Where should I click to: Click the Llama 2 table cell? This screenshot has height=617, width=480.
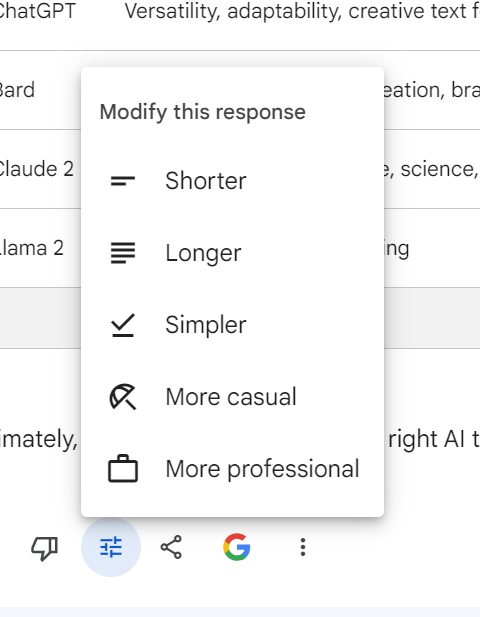click(31, 248)
